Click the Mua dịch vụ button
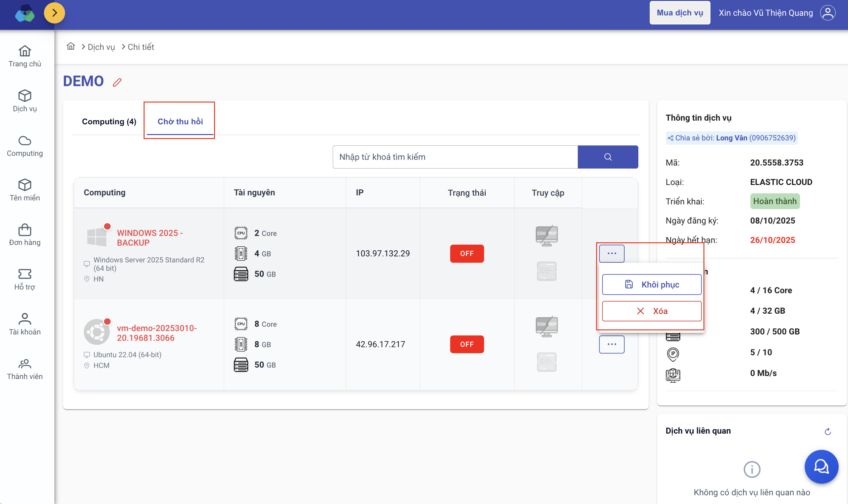 [x=679, y=13]
